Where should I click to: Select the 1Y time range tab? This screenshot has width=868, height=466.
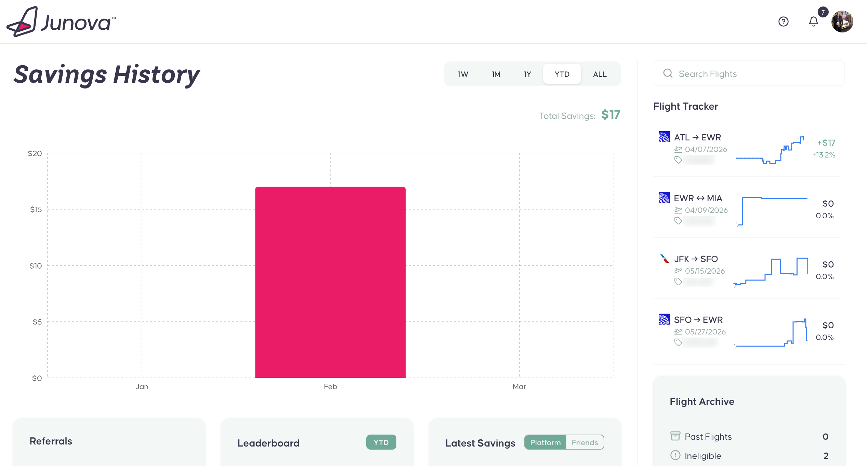(x=527, y=74)
